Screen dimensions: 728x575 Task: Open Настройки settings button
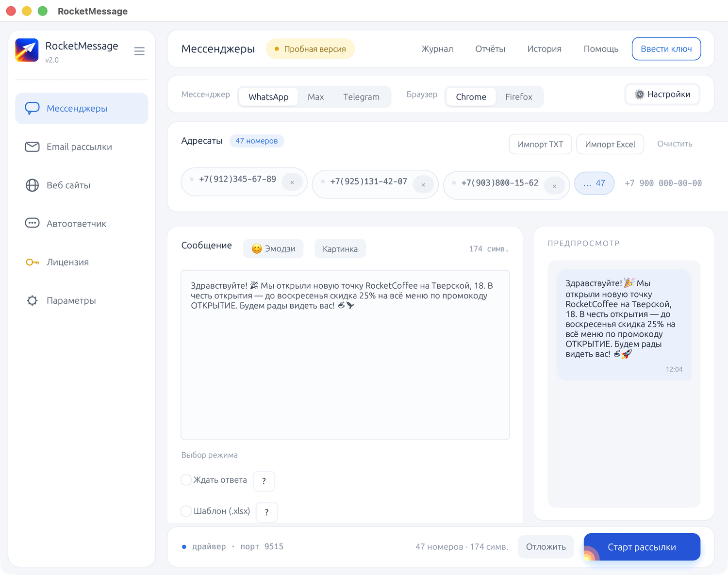(662, 94)
